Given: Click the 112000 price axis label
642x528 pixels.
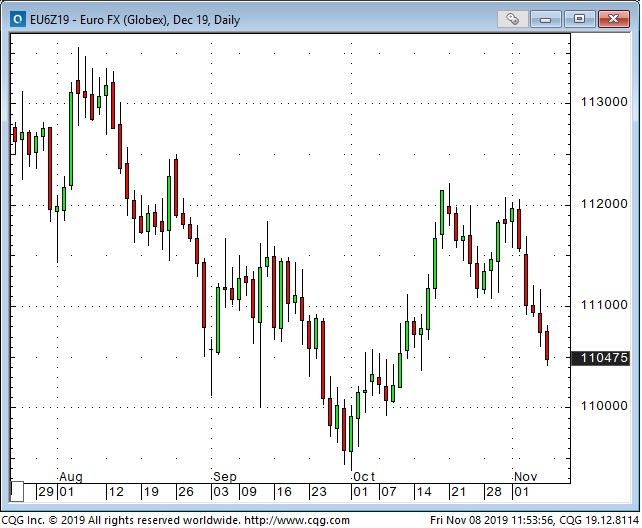Looking at the screenshot, I should click(604, 204).
